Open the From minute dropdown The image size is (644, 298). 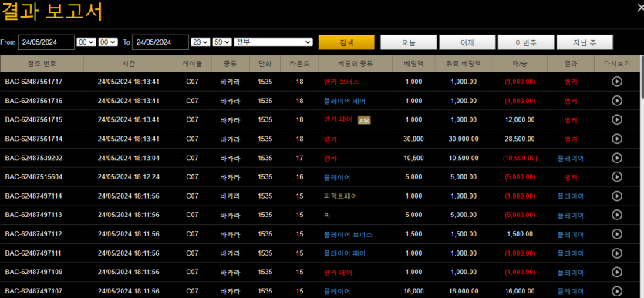point(108,42)
